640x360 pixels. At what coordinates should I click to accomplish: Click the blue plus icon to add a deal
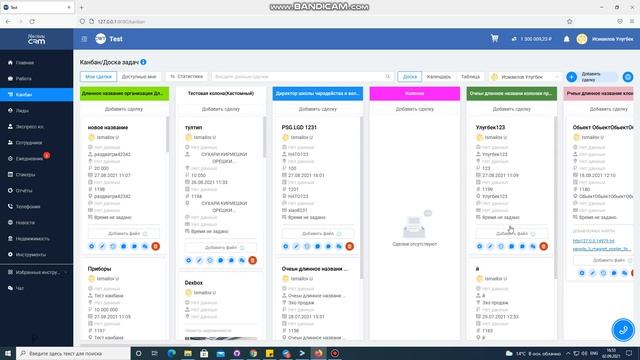click(x=571, y=77)
